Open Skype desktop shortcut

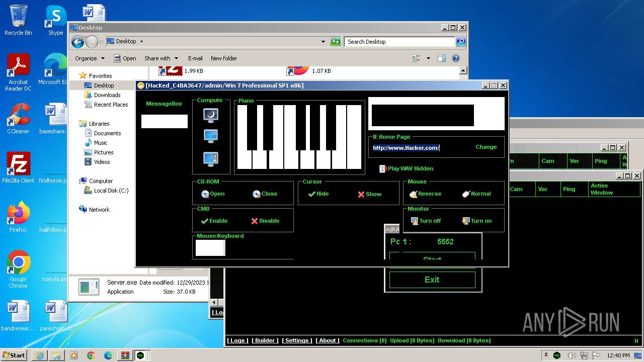tap(55, 20)
